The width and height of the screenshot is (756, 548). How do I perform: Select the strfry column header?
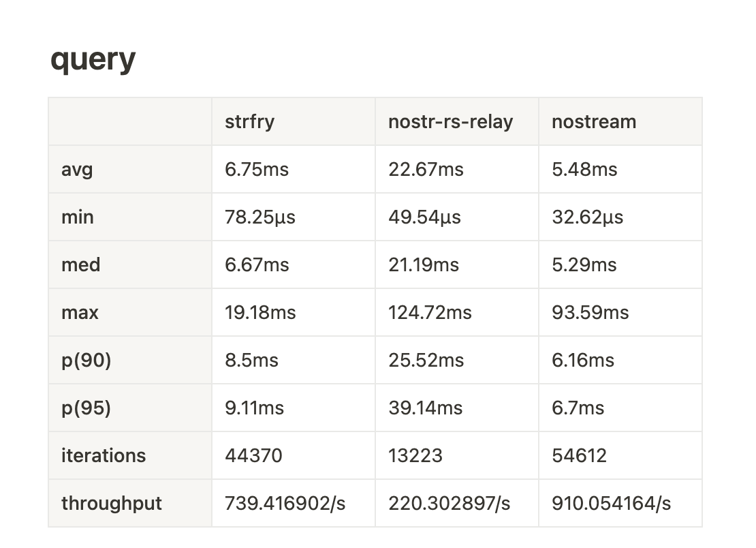coord(250,122)
